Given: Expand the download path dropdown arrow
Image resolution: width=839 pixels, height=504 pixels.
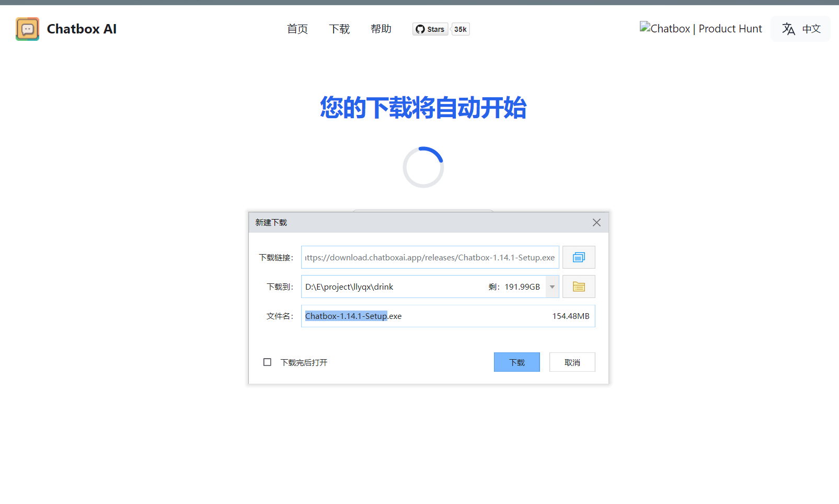Looking at the screenshot, I should 552,287.
